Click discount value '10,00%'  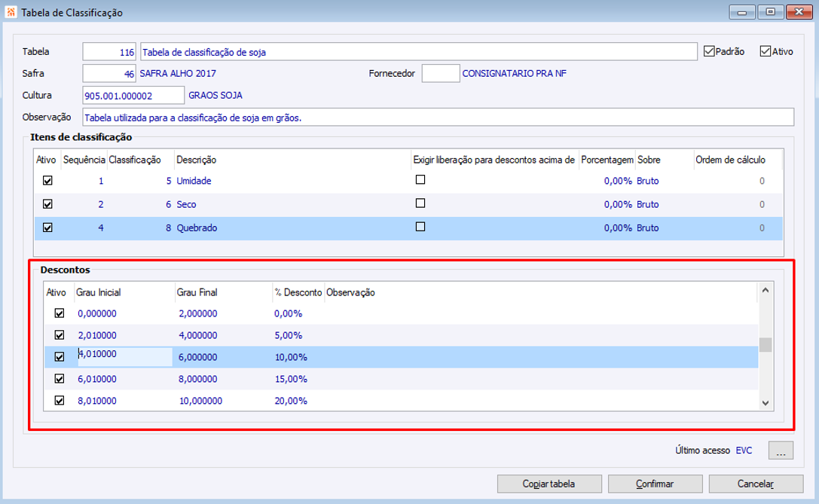point(291,357)
